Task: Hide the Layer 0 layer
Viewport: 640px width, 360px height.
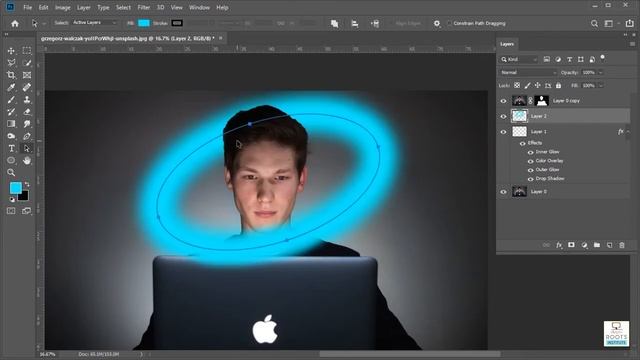Action: pyautogui.click(x=503, y=192)
